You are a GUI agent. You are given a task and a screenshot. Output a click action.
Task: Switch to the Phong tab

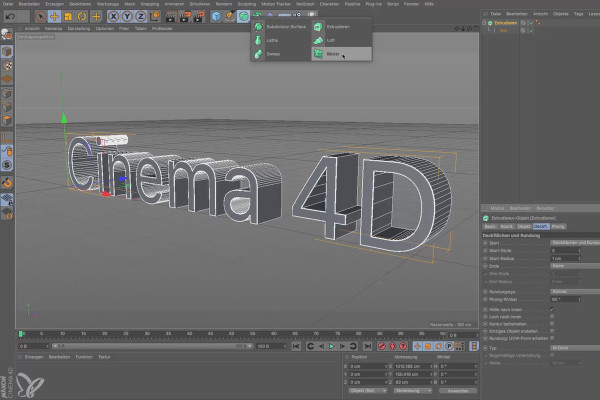coord(558,227)
